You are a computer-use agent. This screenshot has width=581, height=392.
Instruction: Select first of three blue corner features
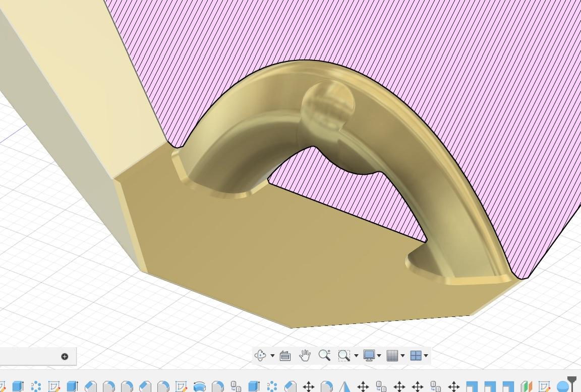[472, 386]
